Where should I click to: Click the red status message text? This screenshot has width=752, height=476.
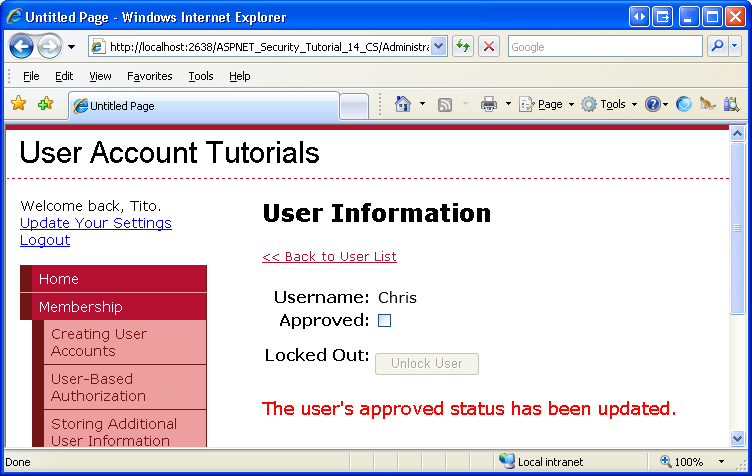[469, 409]
